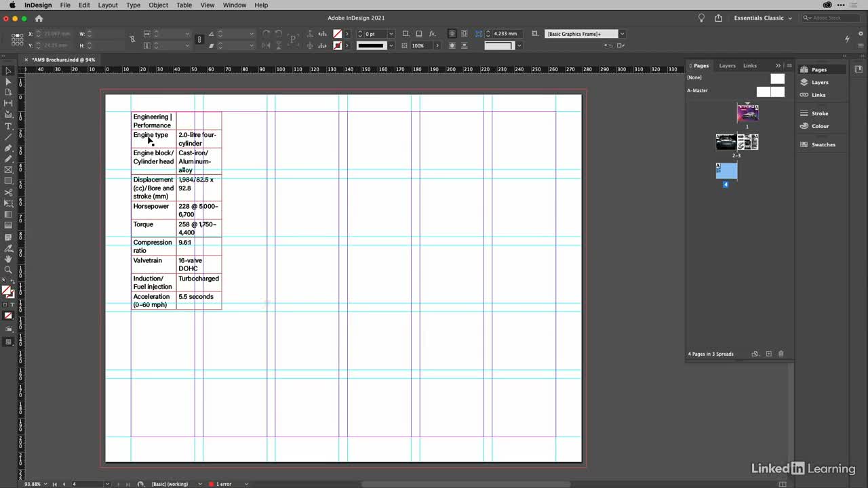Open the Layers panel icon in dock
868x488 pixels.
pyautogui.click(x=804, y=82)
